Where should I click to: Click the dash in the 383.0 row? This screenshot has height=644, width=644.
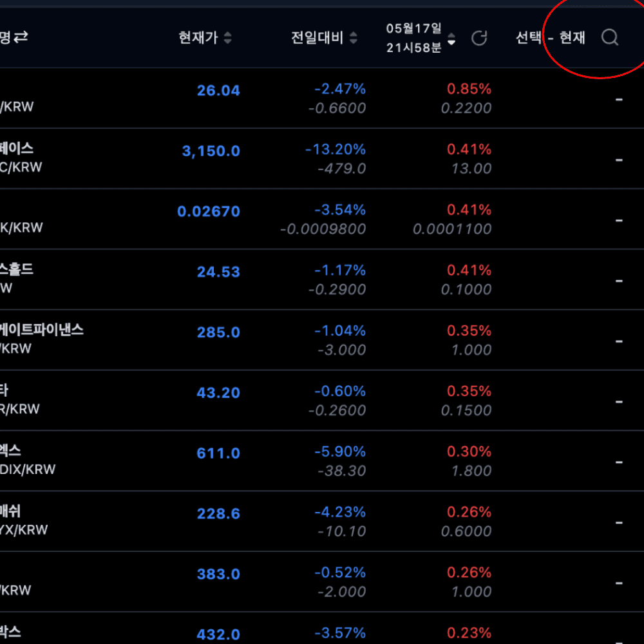618,583
